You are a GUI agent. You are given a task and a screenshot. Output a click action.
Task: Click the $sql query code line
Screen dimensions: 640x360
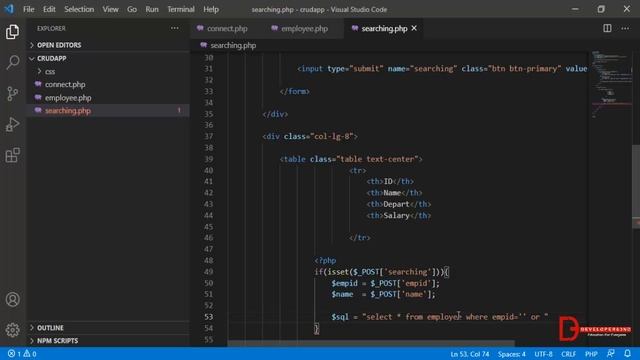coord(440,317)
